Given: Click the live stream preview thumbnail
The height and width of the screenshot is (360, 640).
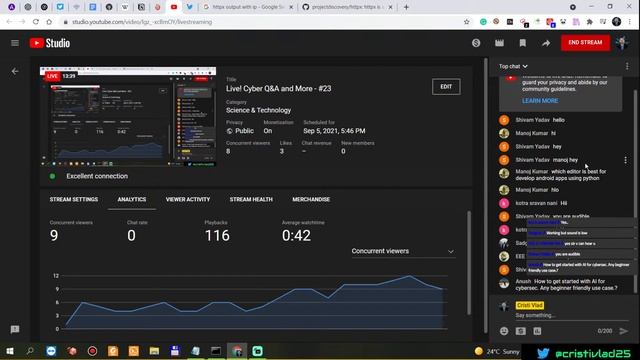Looking at the screenshot, I should coord(128,117).
